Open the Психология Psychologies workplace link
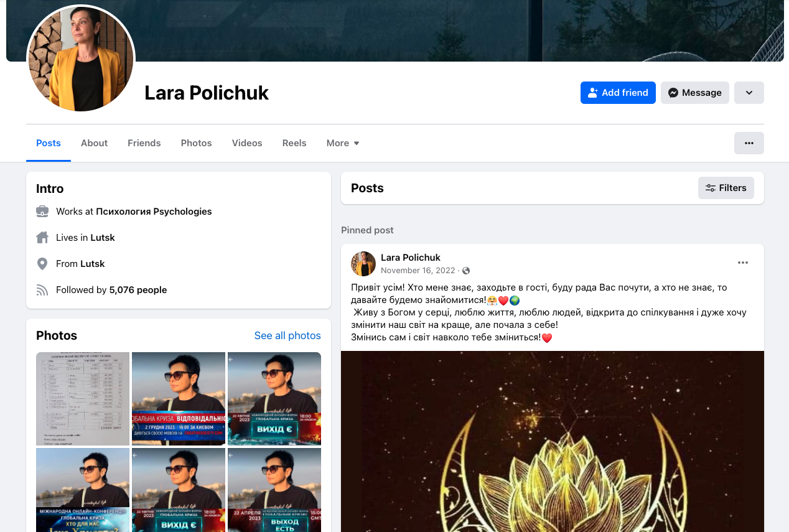The image size is (789, 532). pos(154,212)
